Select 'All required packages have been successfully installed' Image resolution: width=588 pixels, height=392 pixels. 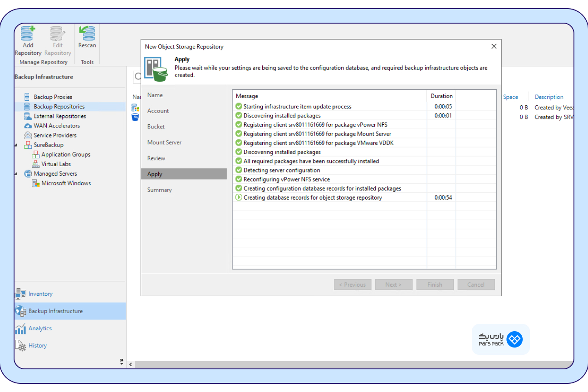point(311,161)
